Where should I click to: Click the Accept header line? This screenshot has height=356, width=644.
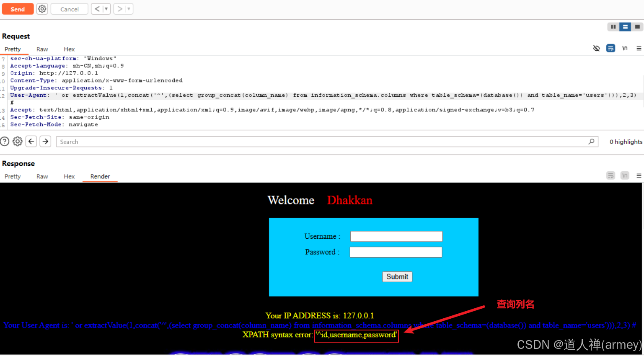pyautogui.click(x=272, y=110)
